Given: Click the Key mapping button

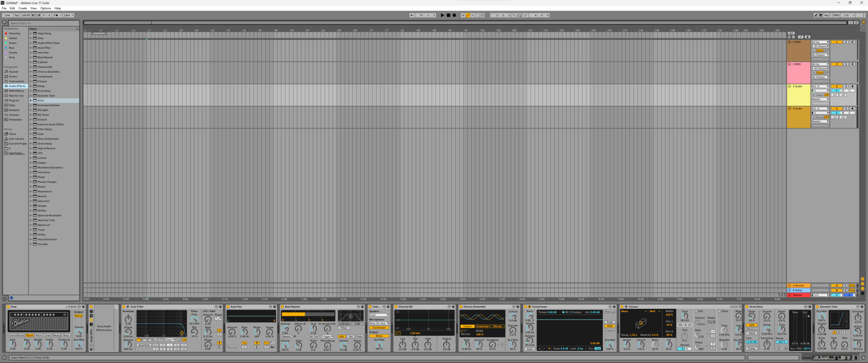Looking at the screenshot, I should coord(827,15).
